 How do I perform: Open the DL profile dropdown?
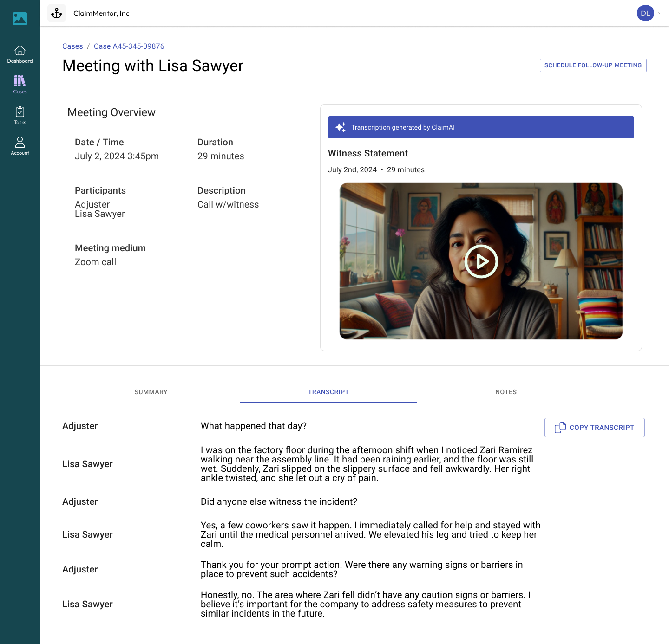(x=645, y=13)
